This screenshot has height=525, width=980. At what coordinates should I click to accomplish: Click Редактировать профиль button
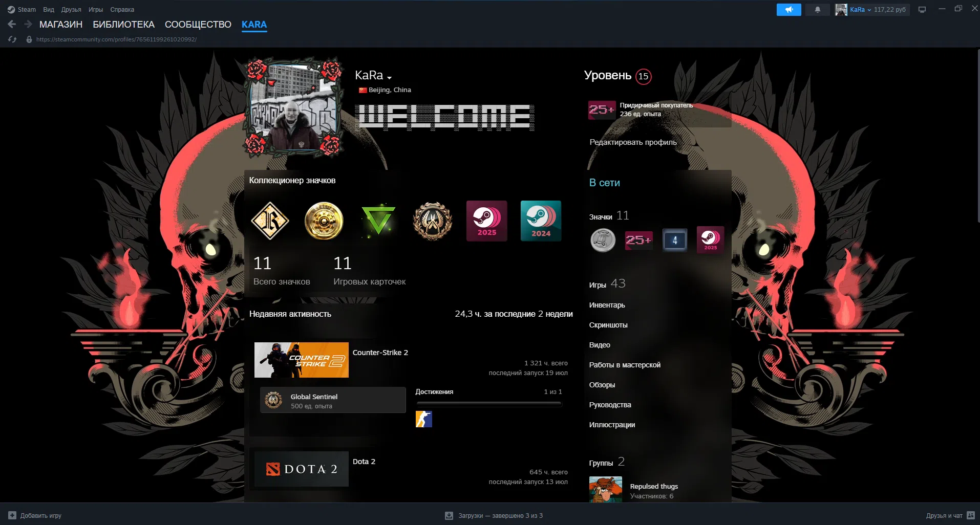tap(633, 142)
